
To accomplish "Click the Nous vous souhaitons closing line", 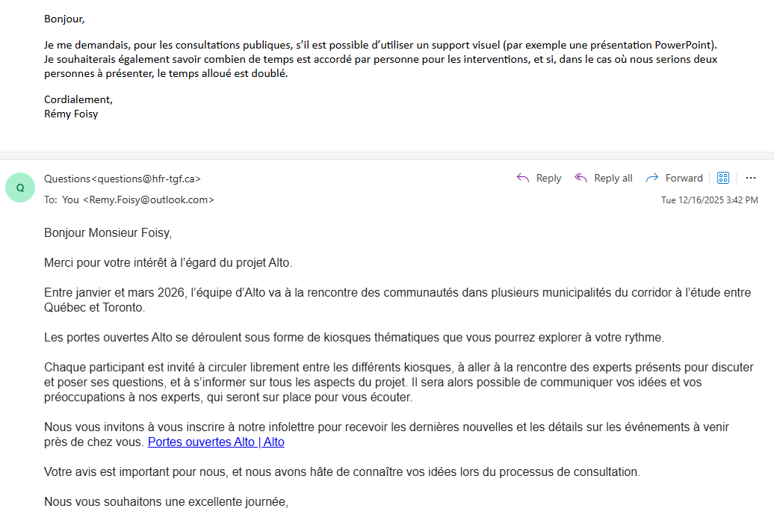I will pyautogui.click(x=166, y=501).
